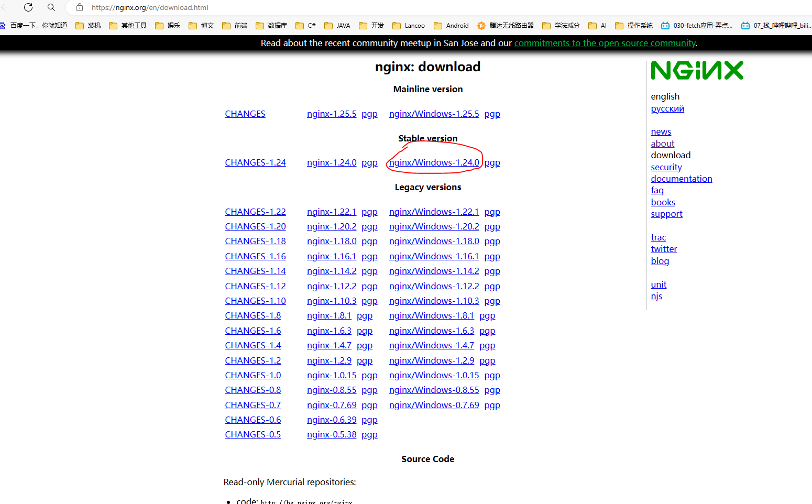Download nginx/Windows-1.16.1
The width and height of the screenshot is (812, 504).
434,256
